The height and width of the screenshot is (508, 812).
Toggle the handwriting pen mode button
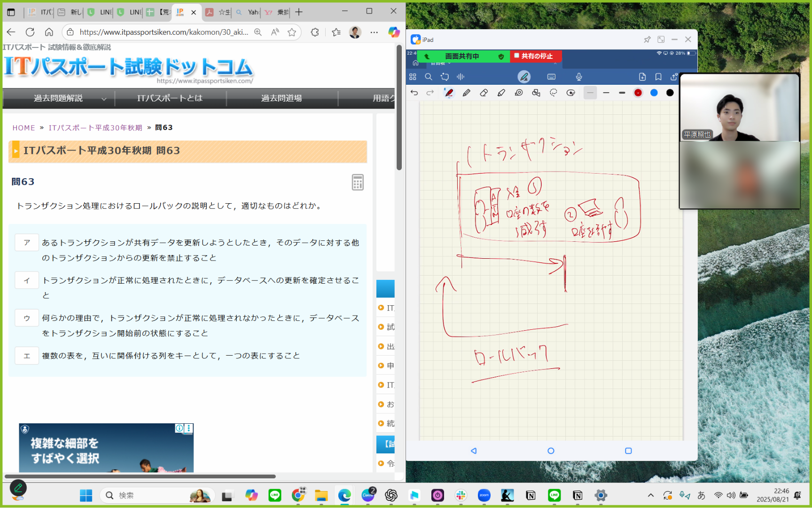(x=524, y=77)
